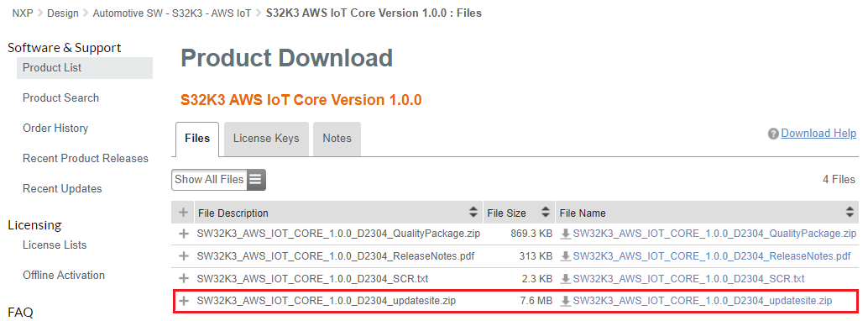Image resolution: width=868 pixels, height=321 pixels.
Task: Expand the QualityPackage.zip row details
Action: [183, 234]
